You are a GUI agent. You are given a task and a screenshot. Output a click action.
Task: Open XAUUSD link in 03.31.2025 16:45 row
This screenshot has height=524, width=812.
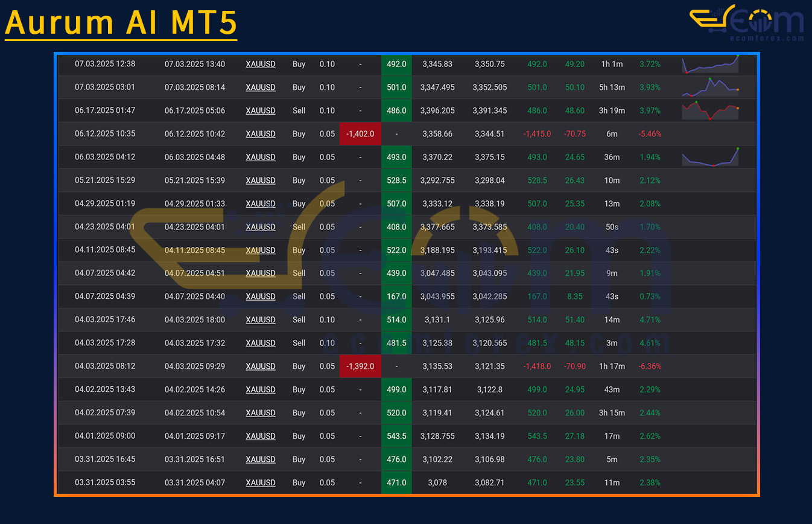(261, 459)
